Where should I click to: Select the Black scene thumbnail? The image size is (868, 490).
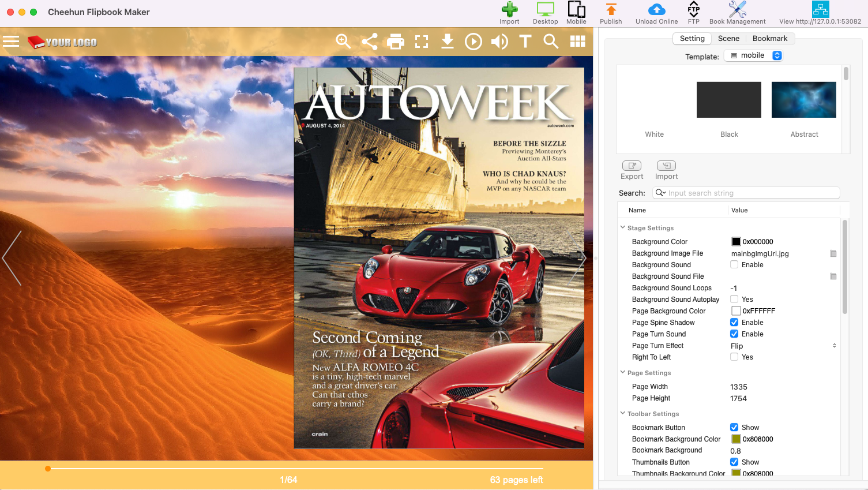[x=729, y=100]
